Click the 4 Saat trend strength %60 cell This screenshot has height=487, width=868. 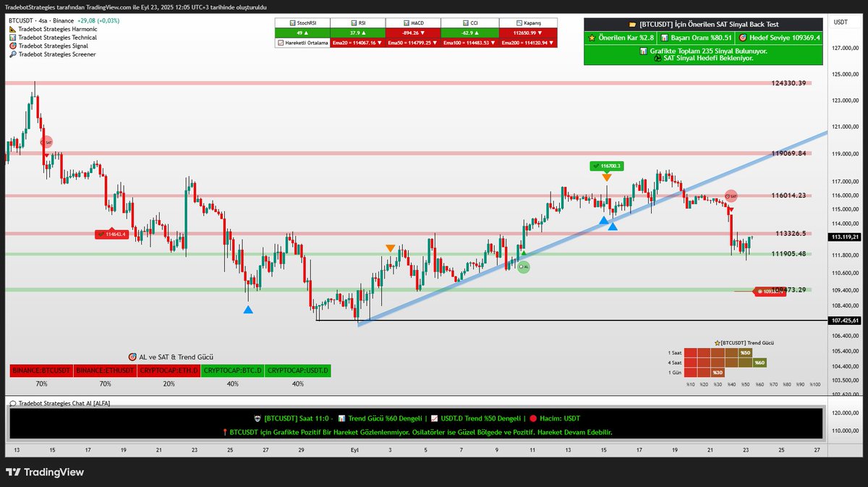point(759,363)
